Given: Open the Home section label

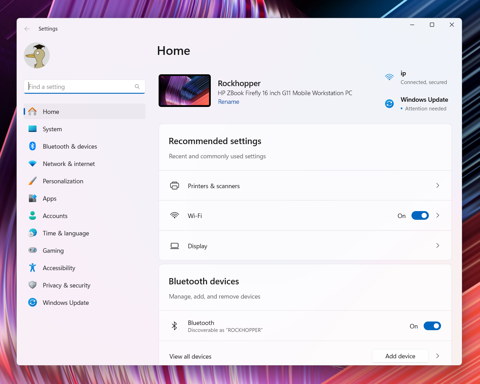Looking at the screenshot, I should [x=51, y=112].
